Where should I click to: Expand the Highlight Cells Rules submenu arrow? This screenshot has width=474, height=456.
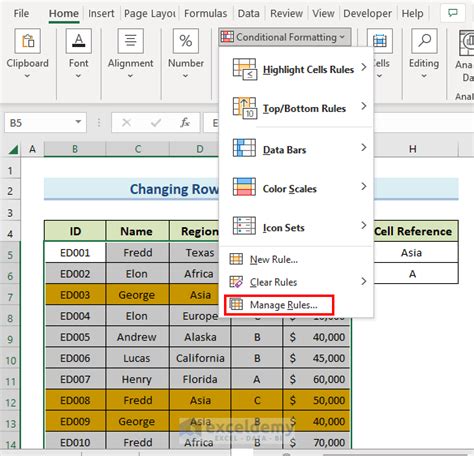(364, 67)
